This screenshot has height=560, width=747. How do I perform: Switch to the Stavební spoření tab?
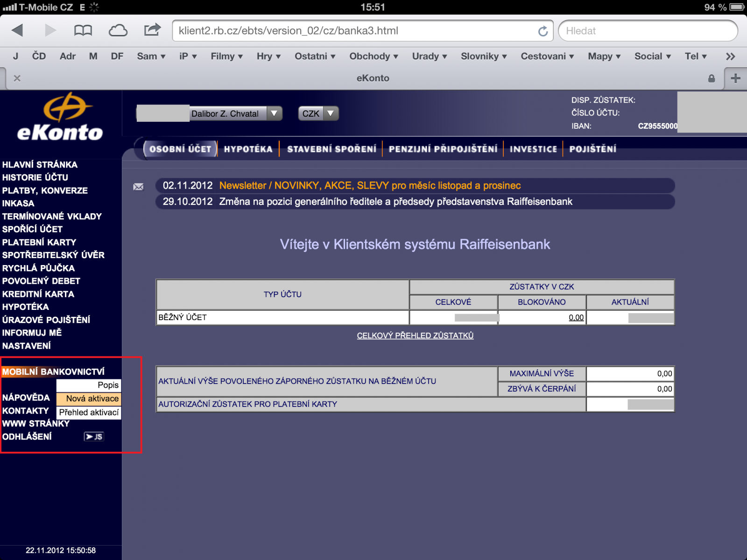tap(331, 149)
